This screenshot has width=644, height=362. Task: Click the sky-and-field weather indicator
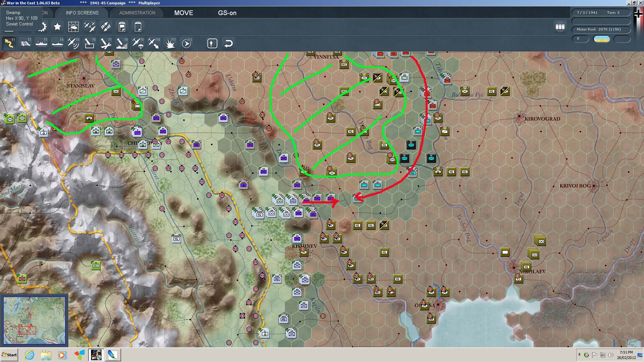point(601,39)
